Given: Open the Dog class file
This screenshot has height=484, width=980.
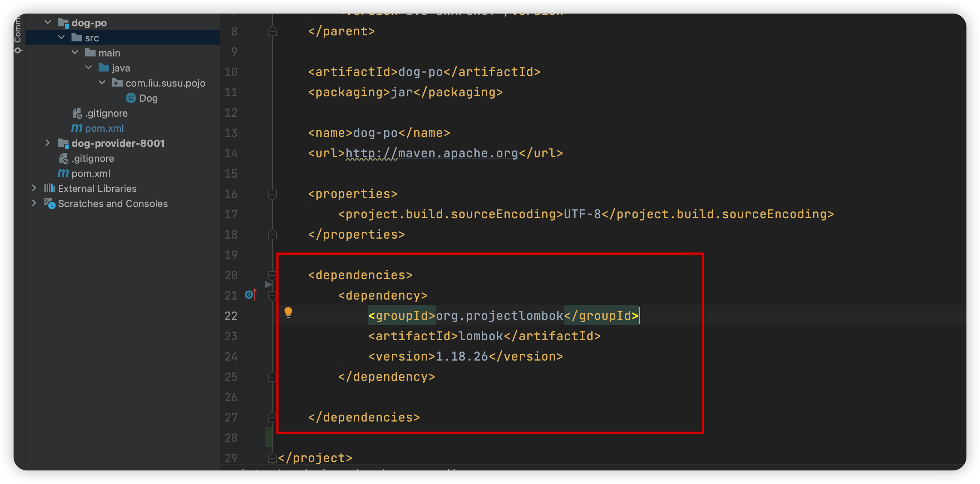Looking at the screenshot, I should coord(148,98).
